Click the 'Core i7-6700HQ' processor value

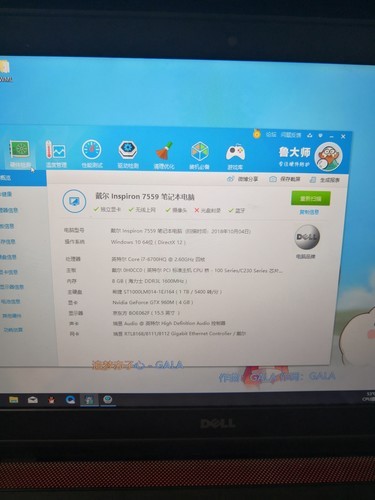click(x=158, y=259)
